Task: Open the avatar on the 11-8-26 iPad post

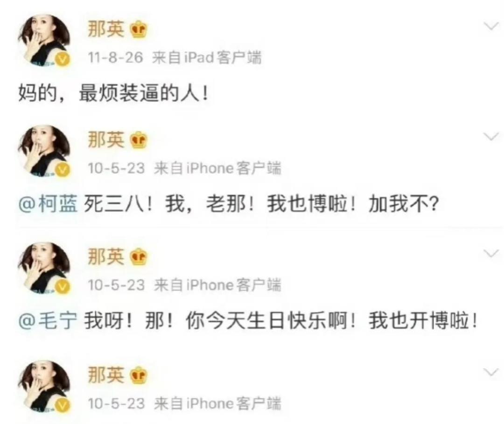Action: click(44, 41)
